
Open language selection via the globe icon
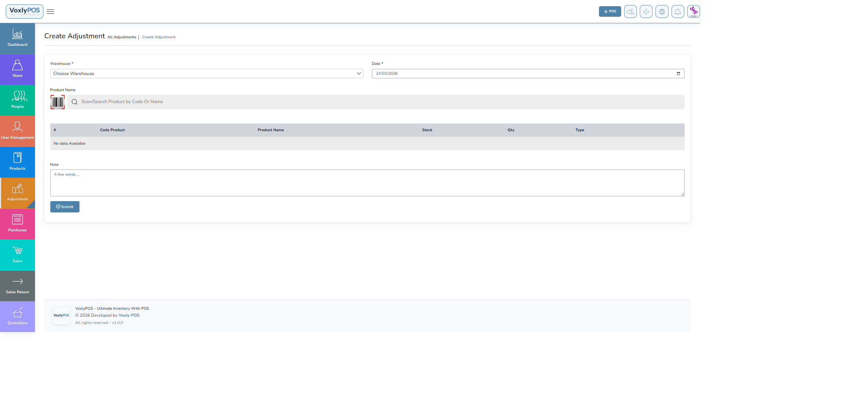pos(662,11)
